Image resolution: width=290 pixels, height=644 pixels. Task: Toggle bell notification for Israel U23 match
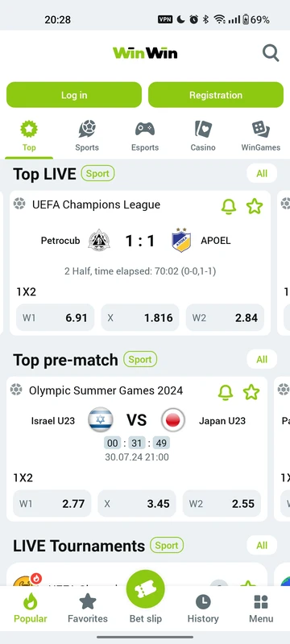coord(226,392)
